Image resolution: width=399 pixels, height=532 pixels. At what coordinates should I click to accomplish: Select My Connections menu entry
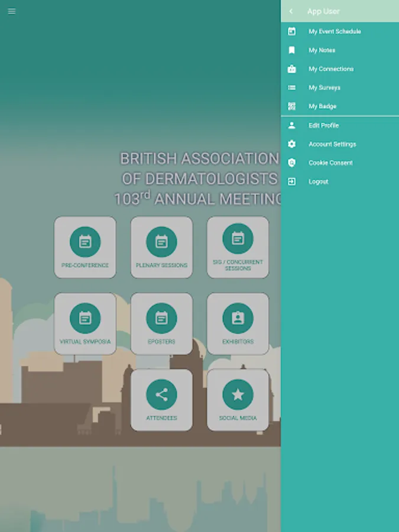[340, 69]
